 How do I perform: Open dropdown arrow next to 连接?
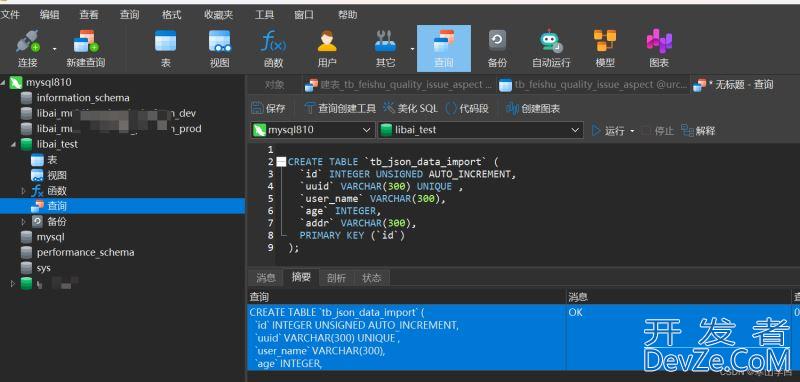point(54,49)
